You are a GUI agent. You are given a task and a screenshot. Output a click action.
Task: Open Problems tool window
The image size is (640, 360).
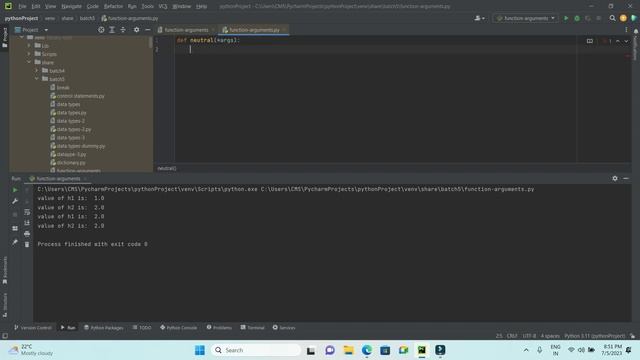[x=219, y=327]
